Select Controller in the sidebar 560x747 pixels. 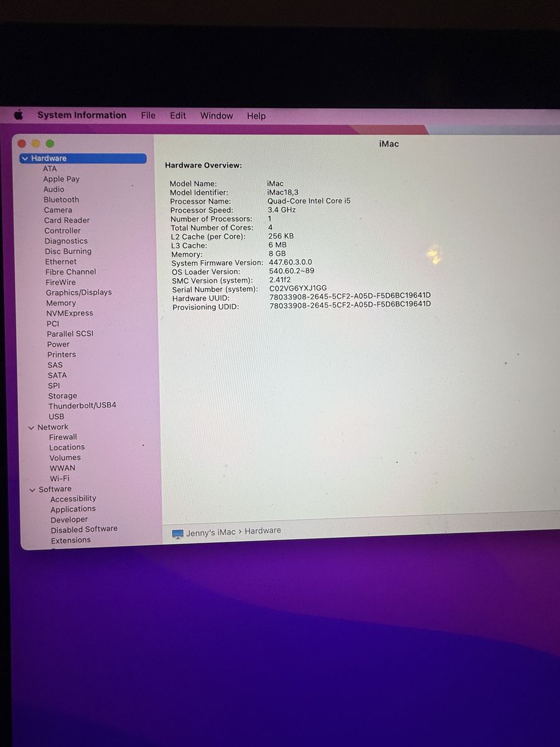point(62,231)
